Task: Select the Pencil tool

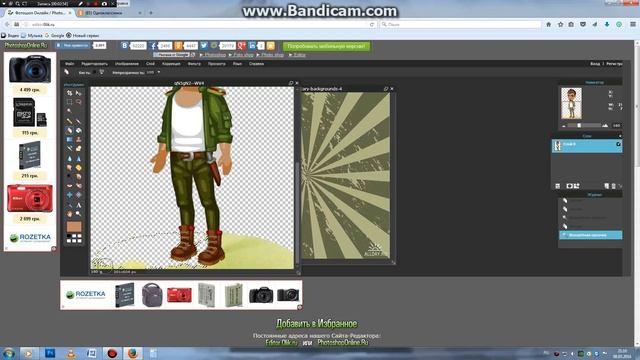Action: (69, 121)
